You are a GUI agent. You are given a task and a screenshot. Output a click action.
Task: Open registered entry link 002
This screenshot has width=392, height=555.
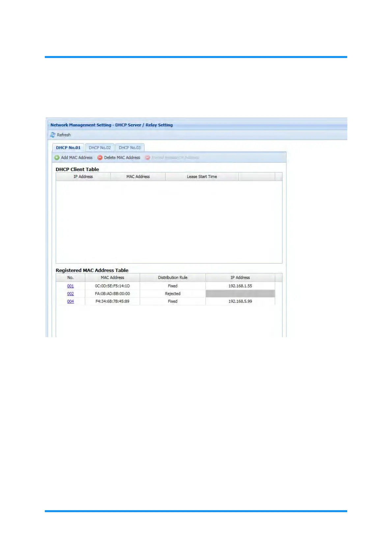70,294
